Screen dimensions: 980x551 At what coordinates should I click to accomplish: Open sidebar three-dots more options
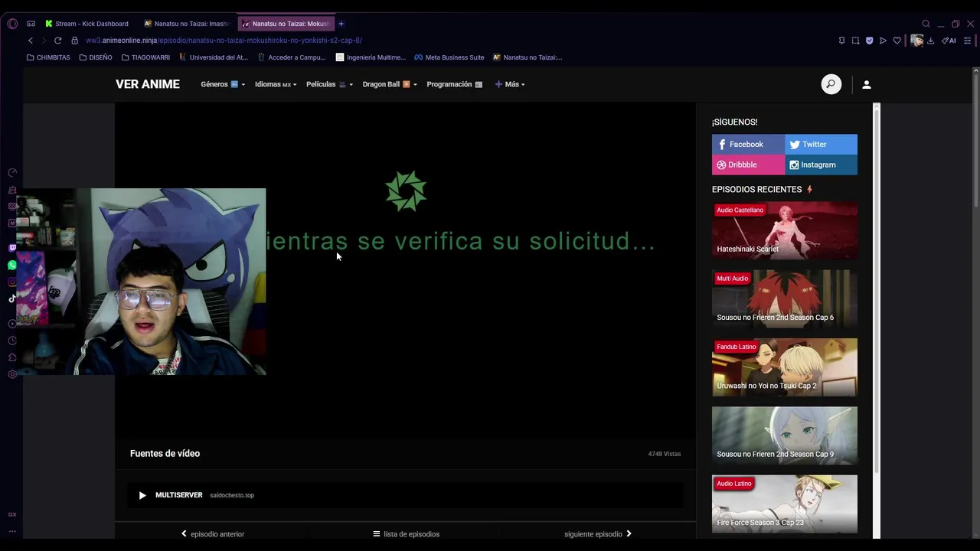click(x=12, y=531)
